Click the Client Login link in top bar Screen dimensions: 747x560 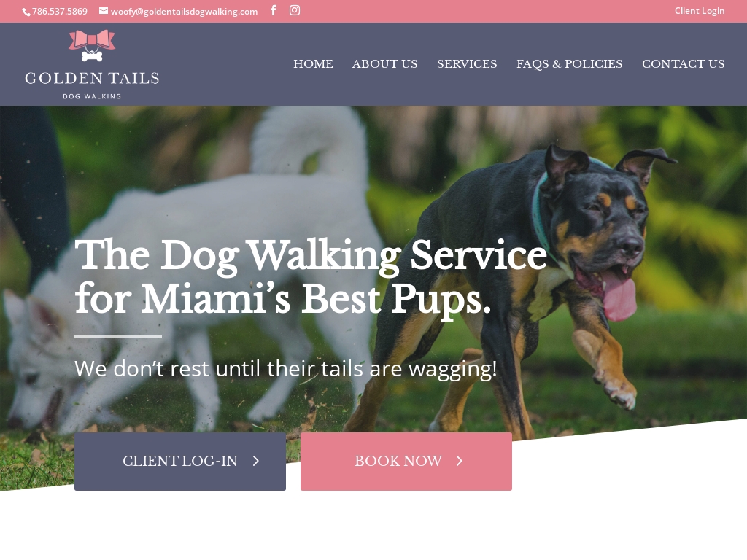tap(700, 10)
